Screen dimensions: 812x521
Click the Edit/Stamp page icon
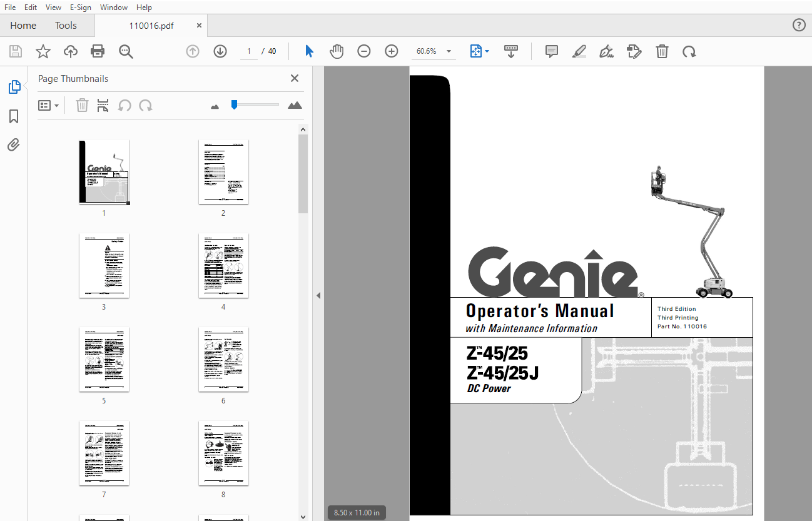pos(634,51)
